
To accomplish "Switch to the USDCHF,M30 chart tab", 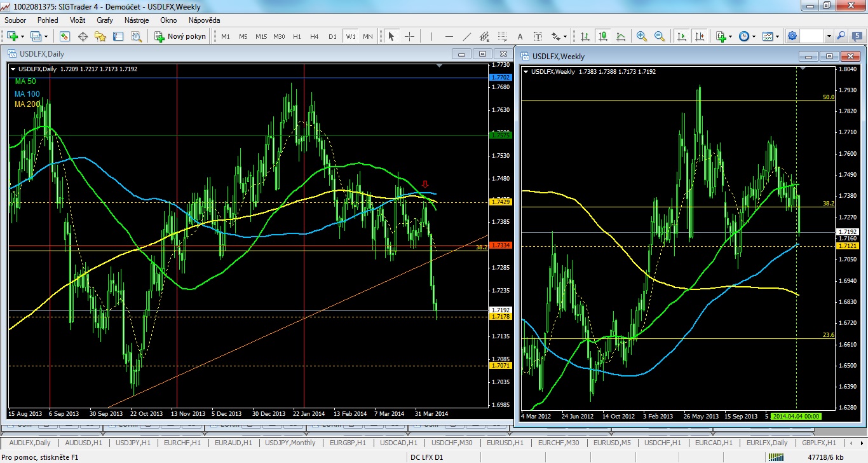I will [451, 443].
